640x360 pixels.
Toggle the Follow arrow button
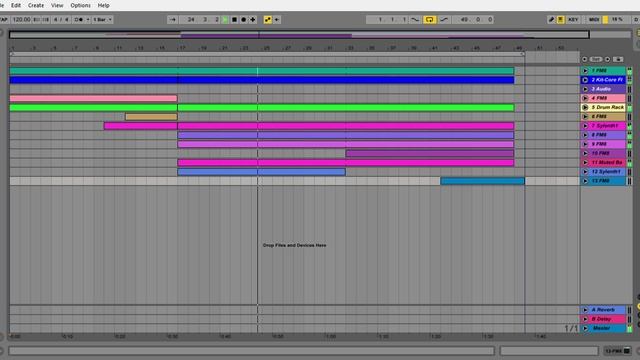(173, 20)
